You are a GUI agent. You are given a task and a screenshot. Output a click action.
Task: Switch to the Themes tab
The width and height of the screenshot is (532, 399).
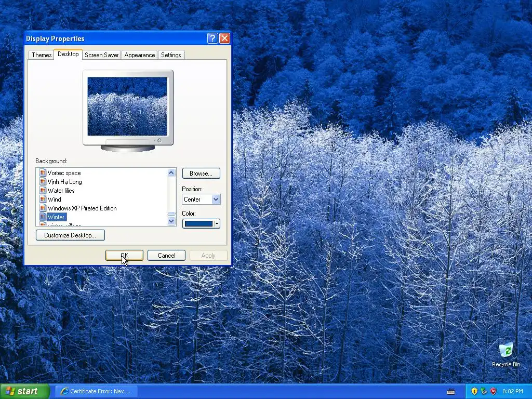42,55
